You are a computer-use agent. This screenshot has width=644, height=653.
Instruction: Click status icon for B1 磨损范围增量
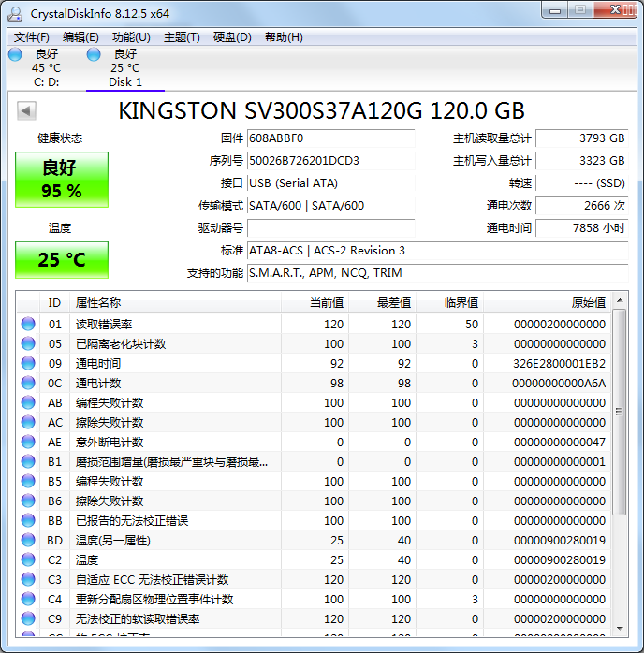coord(28,461)
